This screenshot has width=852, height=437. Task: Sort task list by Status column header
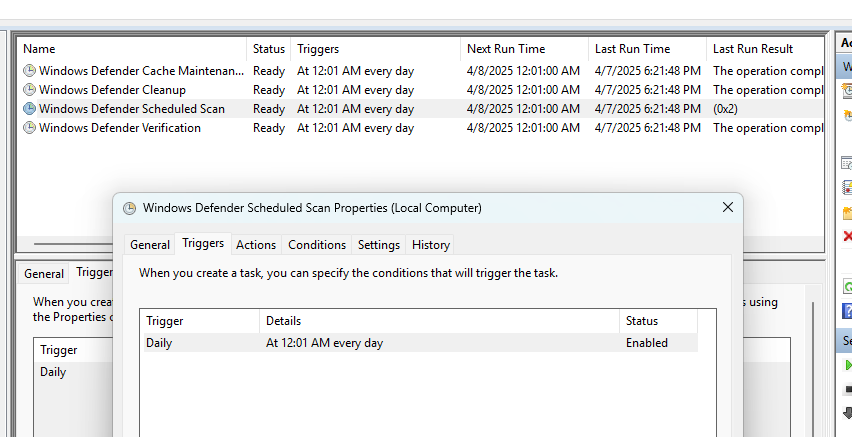[268, 49]
